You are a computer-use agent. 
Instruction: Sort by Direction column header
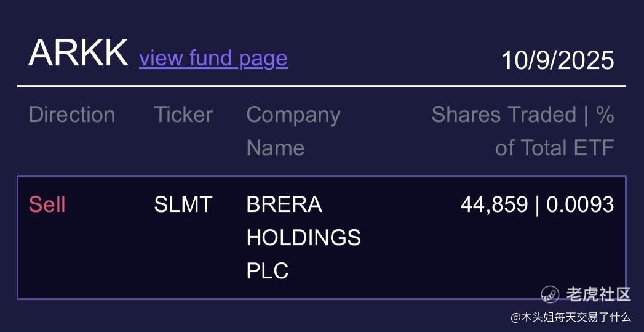click(x=72, y=115)
